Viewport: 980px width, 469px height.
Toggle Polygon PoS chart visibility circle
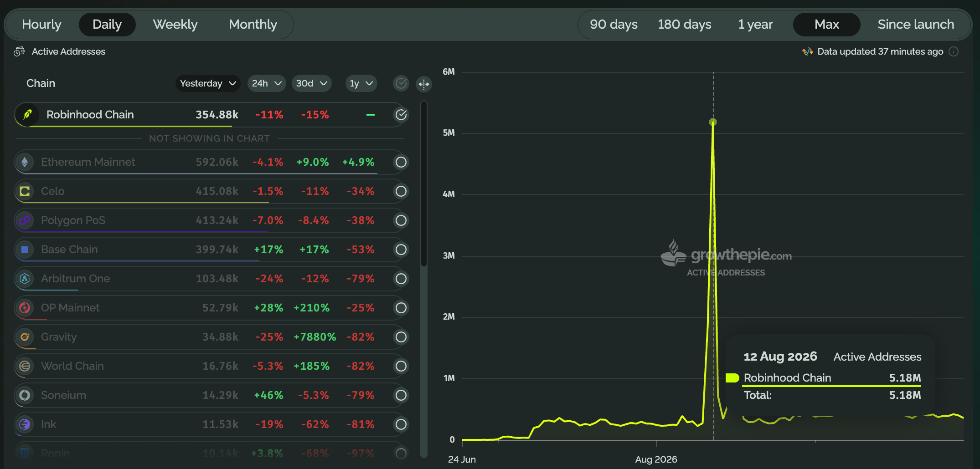[x=401, y=220]
